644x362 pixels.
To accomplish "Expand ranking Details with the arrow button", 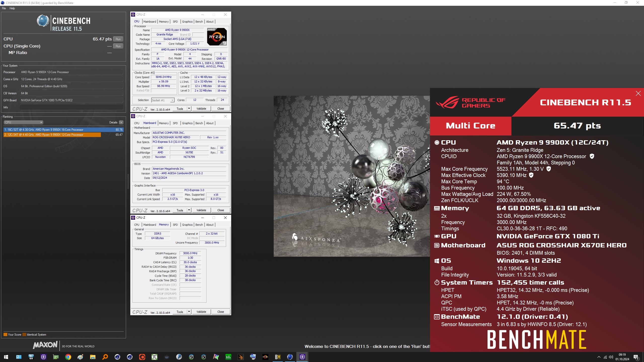I will [121, 122].
